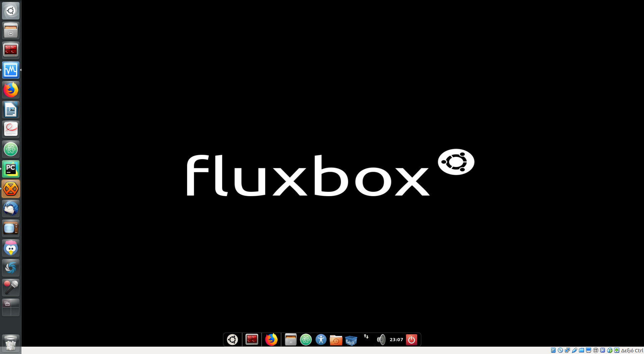
Task: Open the file cabinet in the bottom dock
Action: 290,340
